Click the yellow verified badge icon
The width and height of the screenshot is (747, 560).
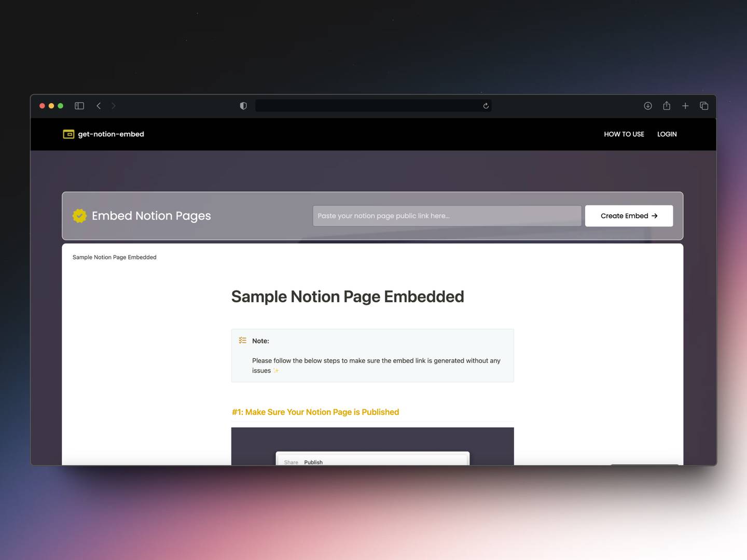[x=79, y=216]
